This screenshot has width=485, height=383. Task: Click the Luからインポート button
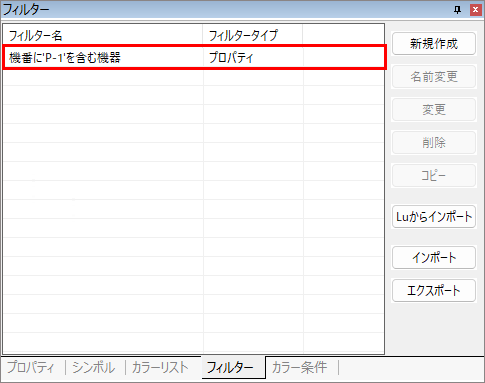point(434,217)
